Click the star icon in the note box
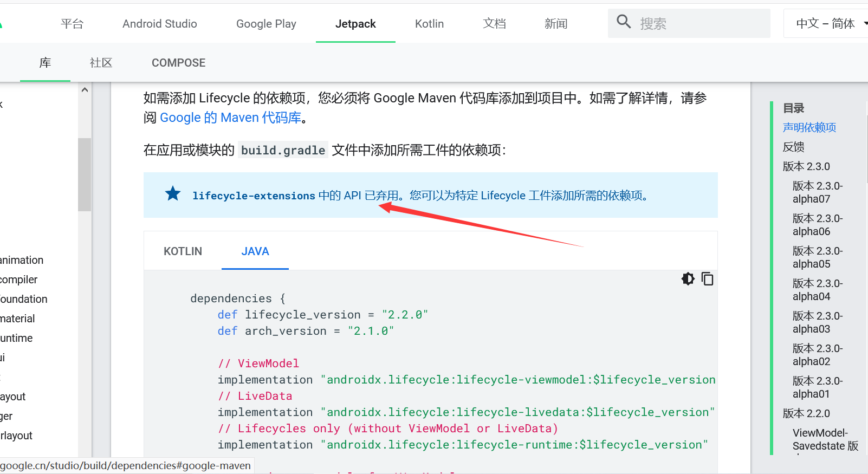The width and height of the screenshot is (868, 474). tap(173, 193)
